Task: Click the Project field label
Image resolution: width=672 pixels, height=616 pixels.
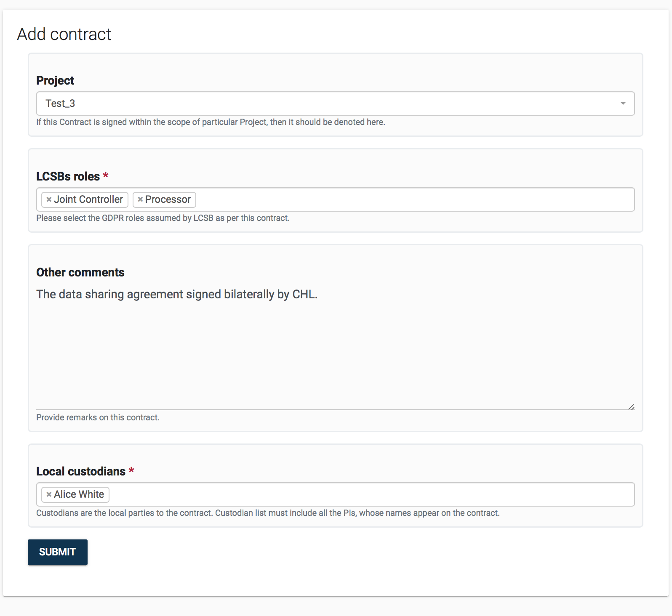Action: pos(55,80)
